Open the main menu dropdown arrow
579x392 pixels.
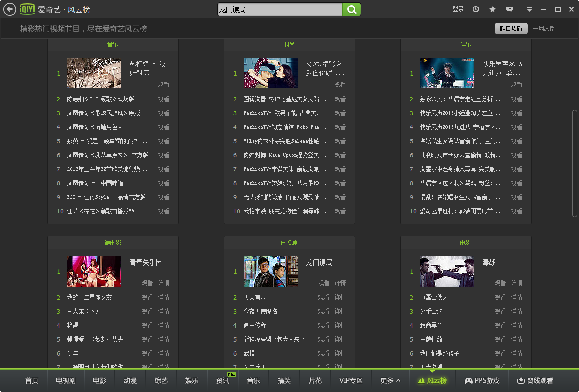click(529, 9)
